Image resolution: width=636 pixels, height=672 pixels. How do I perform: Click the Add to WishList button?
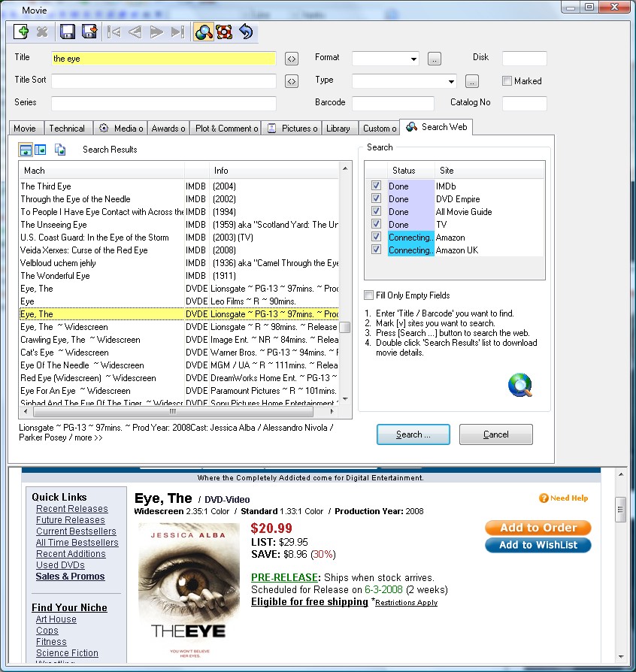coord(538,545)
